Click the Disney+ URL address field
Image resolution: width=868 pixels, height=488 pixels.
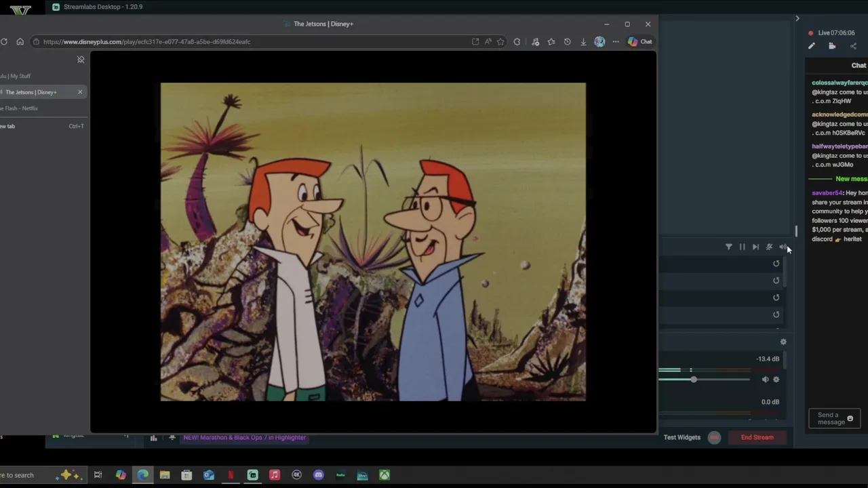coord(251,42)
